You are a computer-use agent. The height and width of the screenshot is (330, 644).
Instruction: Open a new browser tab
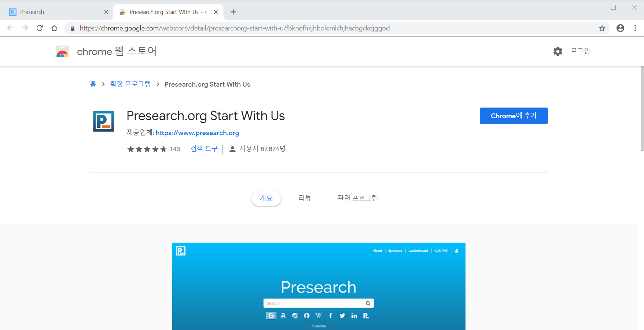click(233, 12)
